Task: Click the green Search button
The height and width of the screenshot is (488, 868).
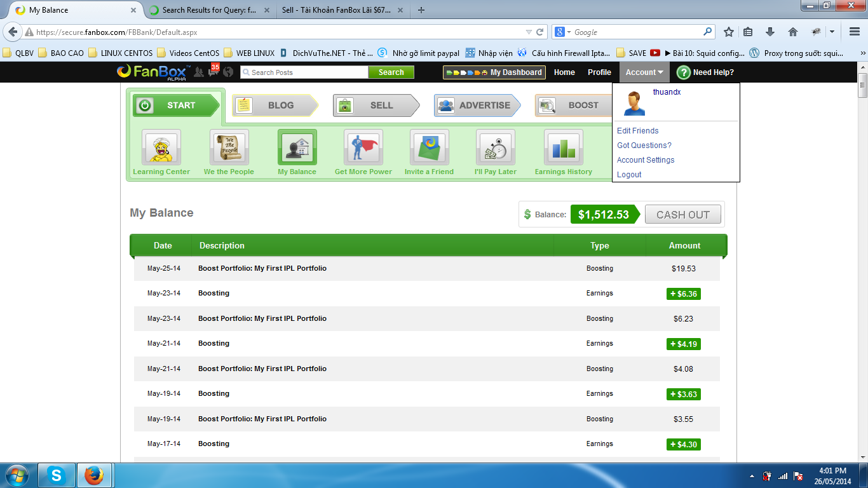Action: (x=391, y=72)
